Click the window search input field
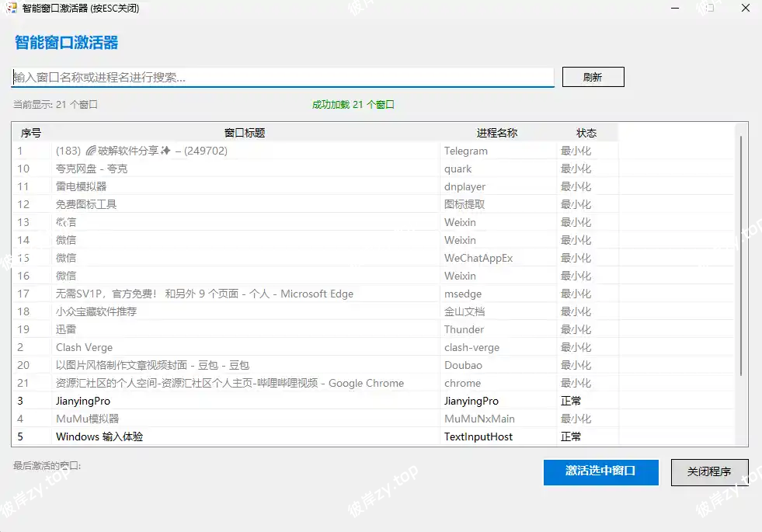 (x=280, y=77)
